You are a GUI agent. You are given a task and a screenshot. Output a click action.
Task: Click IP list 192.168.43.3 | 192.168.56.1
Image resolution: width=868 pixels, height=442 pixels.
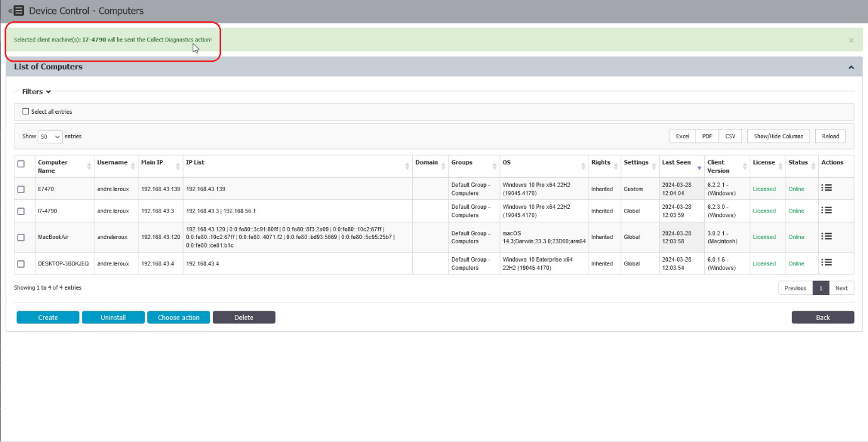(x=221, y=211)
